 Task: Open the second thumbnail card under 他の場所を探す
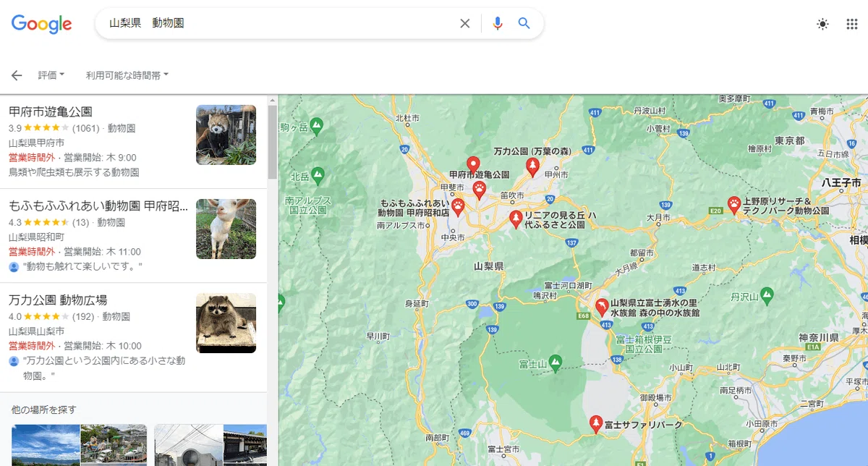point(210,444)
